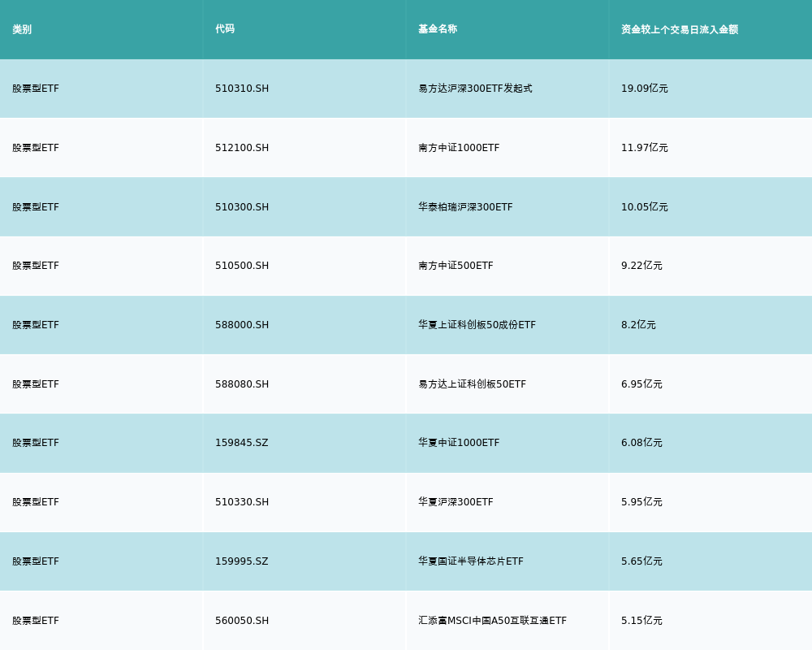Select fund name 易方达上证科创板50ETF
This screenshot has width=812, height=650.
pos(472,384)
